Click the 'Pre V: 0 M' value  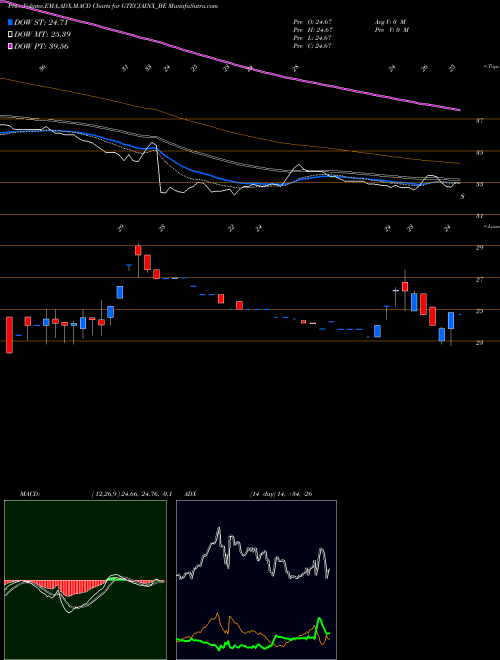pos(391,30)
